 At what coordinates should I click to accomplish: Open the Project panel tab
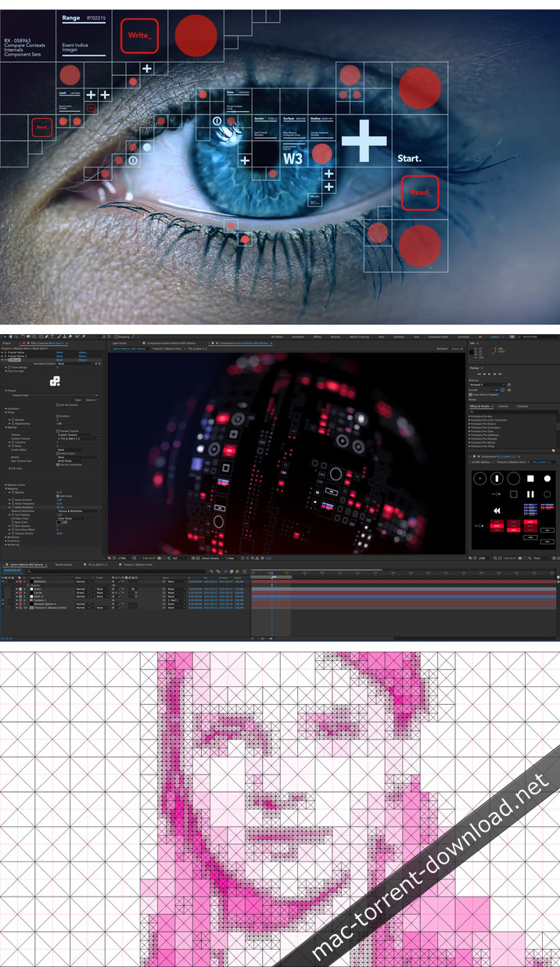(x=7, y=343)
